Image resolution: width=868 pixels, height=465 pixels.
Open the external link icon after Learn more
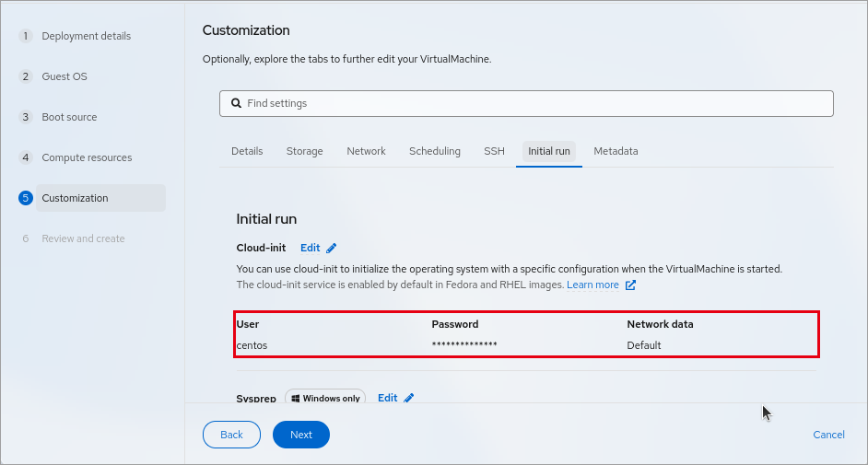pyautogui.click(x=630, y=285)
